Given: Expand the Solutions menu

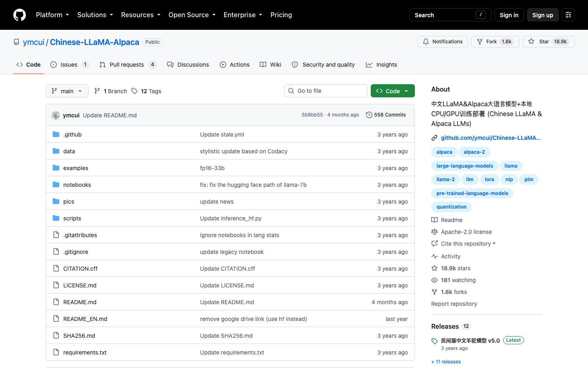Looking at the screenshot, I should pyautogui.click(x=95, y=15).
